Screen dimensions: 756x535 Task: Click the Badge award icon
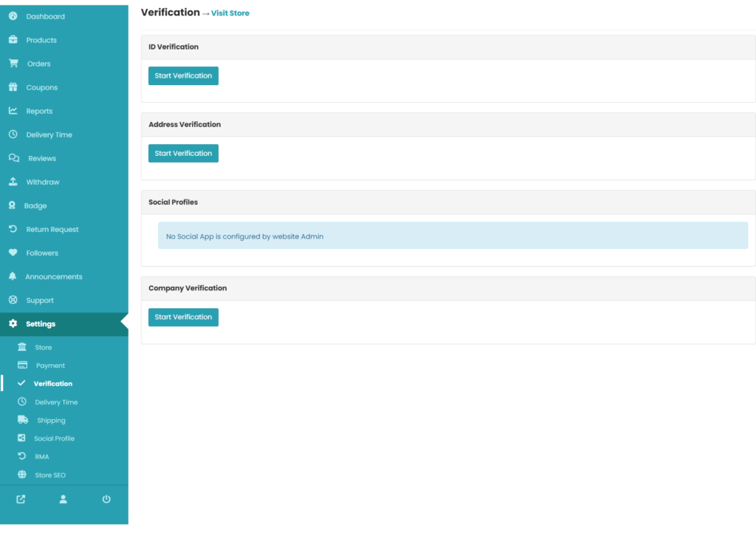coord(12,205)
